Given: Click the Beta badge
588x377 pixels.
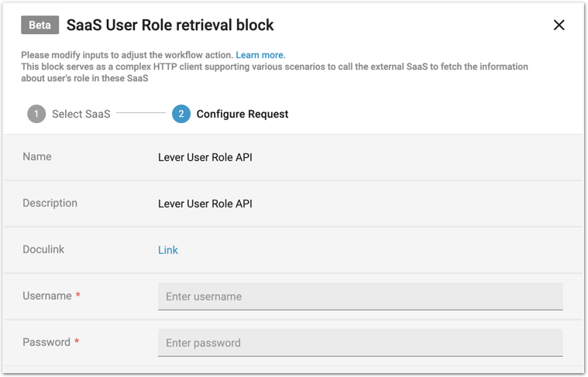Looking at the screenshot, I should click(40, 25).
